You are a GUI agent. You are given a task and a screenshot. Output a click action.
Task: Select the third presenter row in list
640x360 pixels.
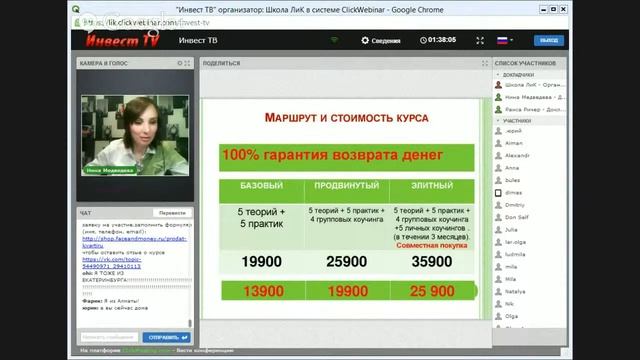(x=530, y=109)
